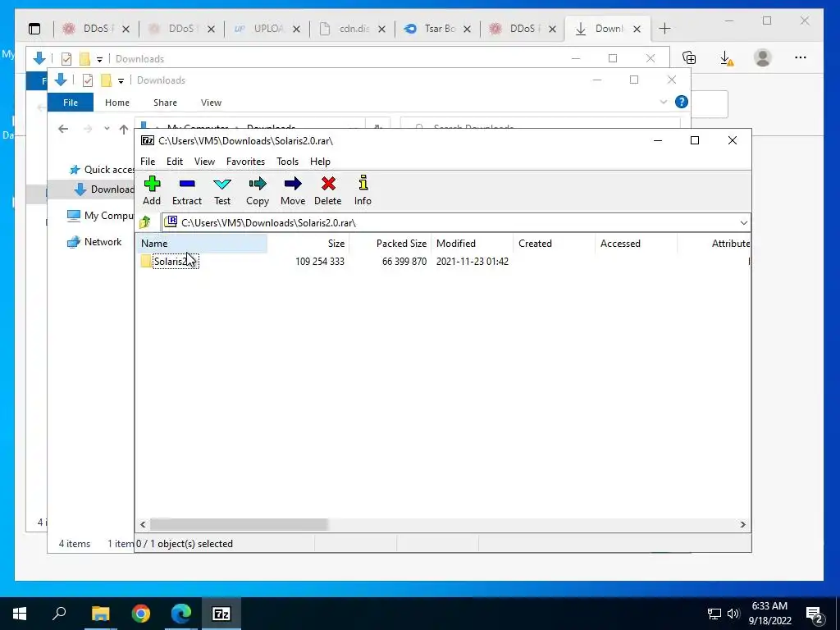Click packed size value 66 399 870
840x630 pixels.
pyautogui.click(x=404, y=262)
